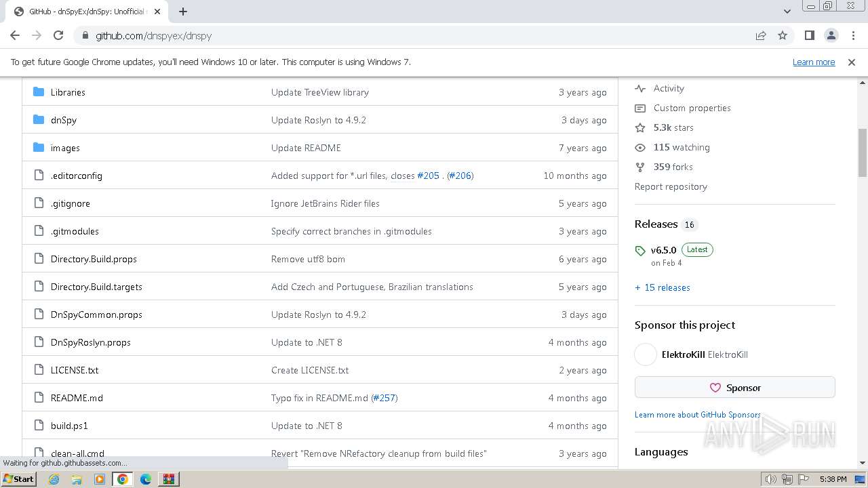
Task: Open the browser side panel icon
Action: click(810, 36)
